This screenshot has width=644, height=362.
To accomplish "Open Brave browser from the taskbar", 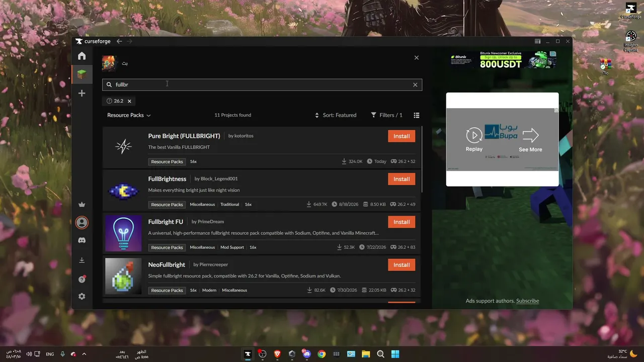I will pyautogui.click(x=277, y=354).
